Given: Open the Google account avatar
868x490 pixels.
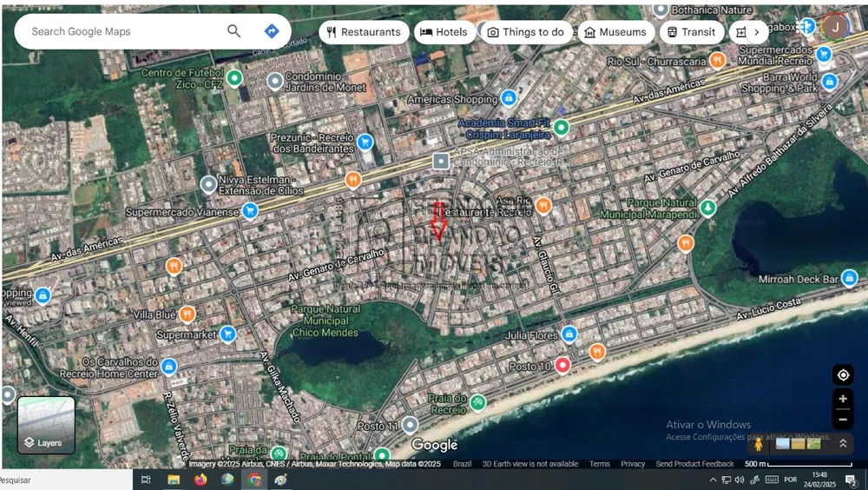Looking at the screenshot, I should click(x=835, y=28).
